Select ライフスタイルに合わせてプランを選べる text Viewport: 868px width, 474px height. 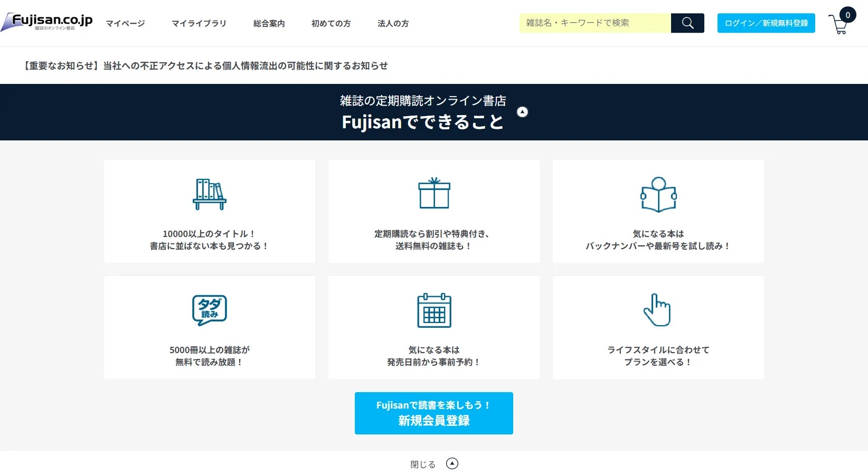[658, 356]
